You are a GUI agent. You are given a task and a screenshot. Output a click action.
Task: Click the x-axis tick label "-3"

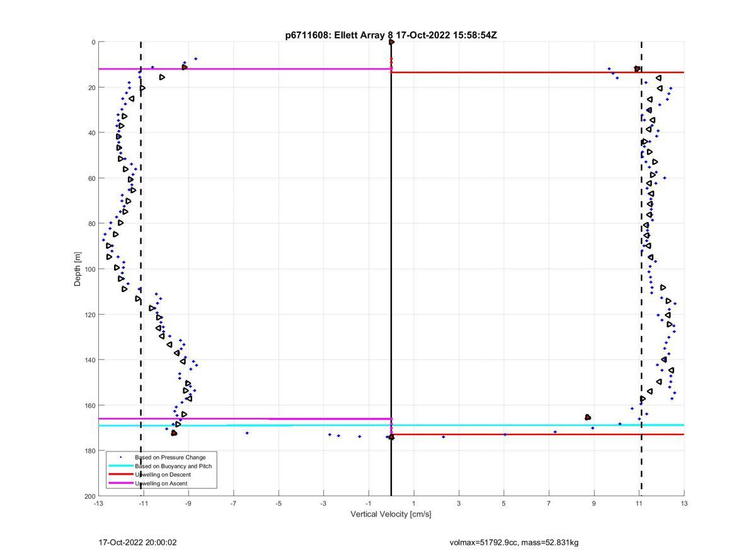[323, 503]
